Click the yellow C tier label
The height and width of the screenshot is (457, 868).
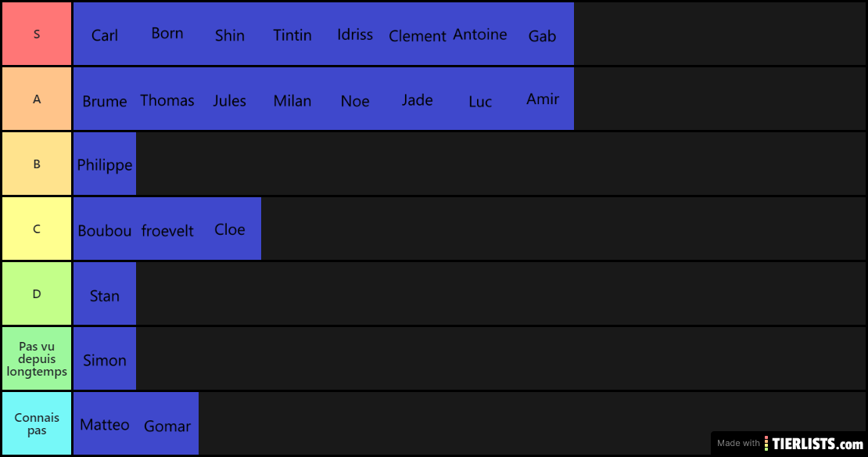pyautogui.click(x=37, y=228)
